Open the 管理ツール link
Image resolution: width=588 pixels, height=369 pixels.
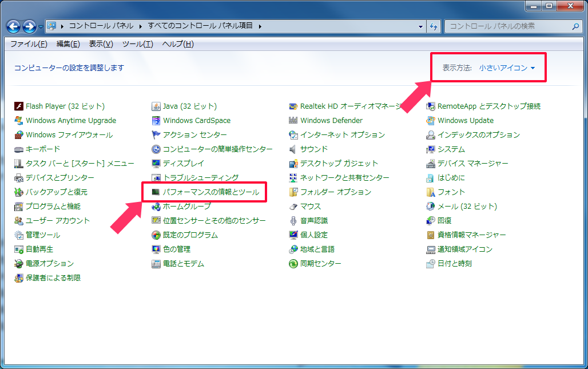click(43, 235)
